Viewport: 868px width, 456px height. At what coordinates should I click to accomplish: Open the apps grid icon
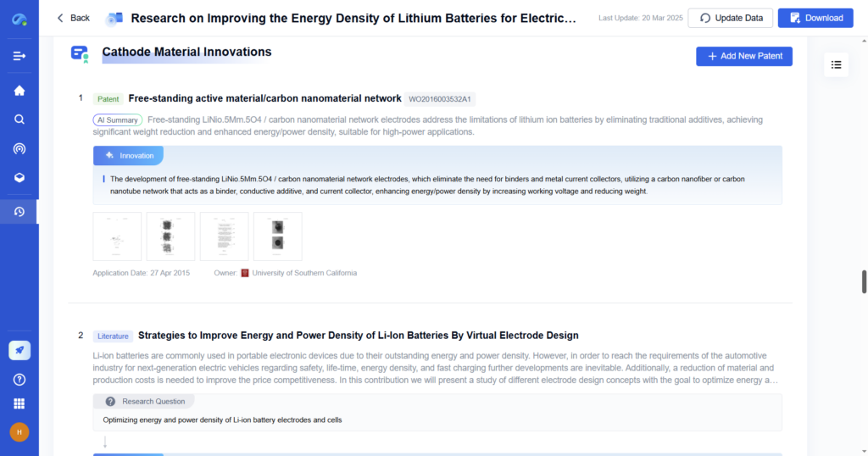(19, 403)
